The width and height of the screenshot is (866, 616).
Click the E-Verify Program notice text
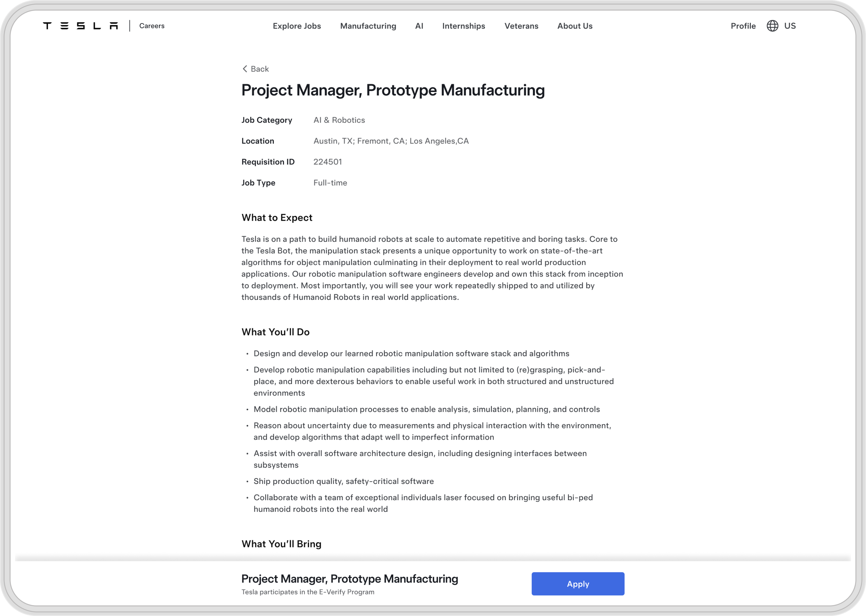coord(308,592)
